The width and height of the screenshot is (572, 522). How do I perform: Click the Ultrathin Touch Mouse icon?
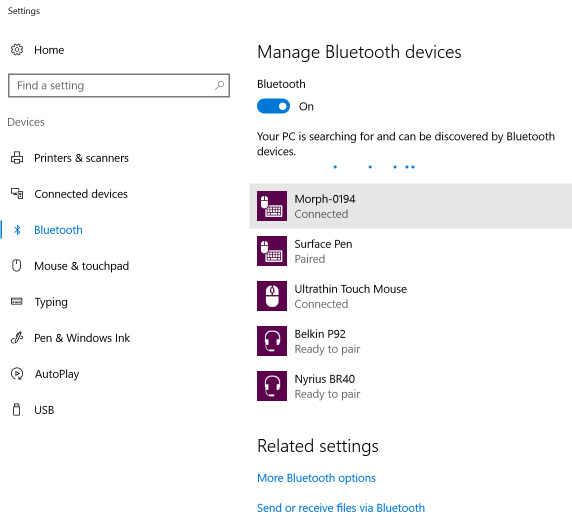(x=272, y=296)
